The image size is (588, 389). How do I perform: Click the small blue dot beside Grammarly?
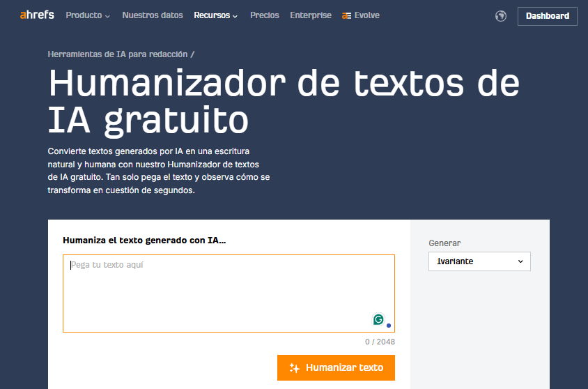coord(388,325)
